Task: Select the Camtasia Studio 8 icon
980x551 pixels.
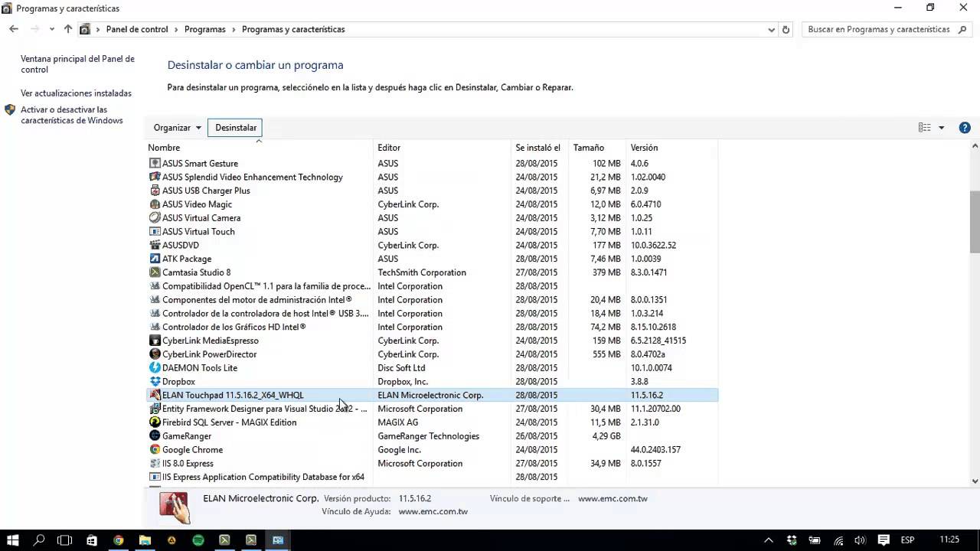Action: click(155, 272)
